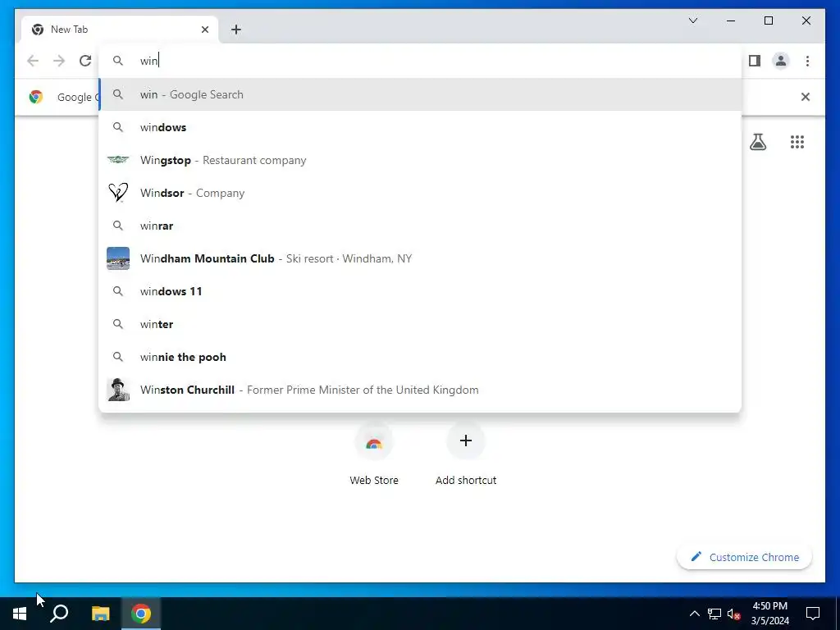Image resolution: width=840 pixels, height=630 pixels.
Task: Click 'Former Prime Minister of the United Kingdom' text
Action: click(x=363, y=390)
